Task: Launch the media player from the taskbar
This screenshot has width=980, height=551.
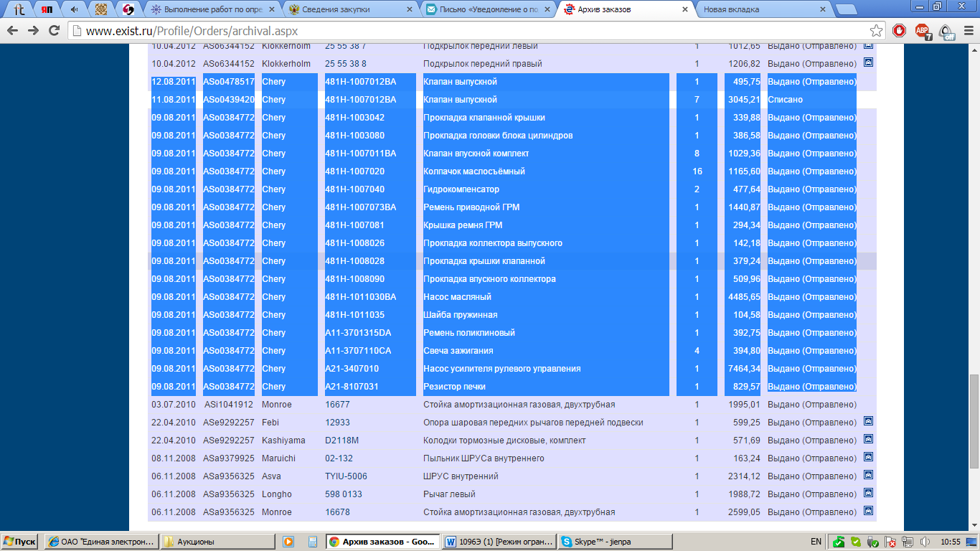Action: [x=288, y=542]
